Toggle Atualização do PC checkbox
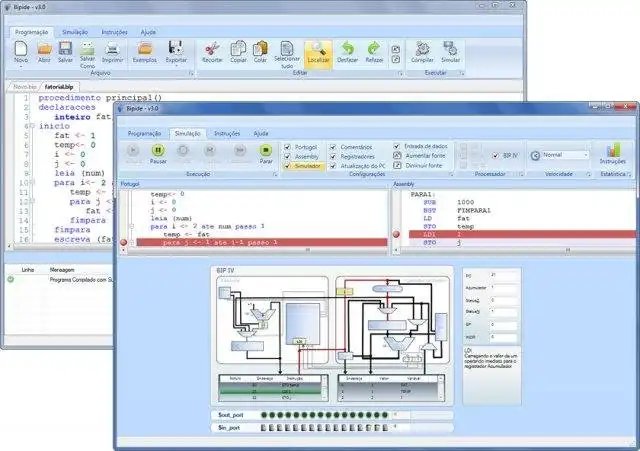Screen dimensions: 640x451 333,166
